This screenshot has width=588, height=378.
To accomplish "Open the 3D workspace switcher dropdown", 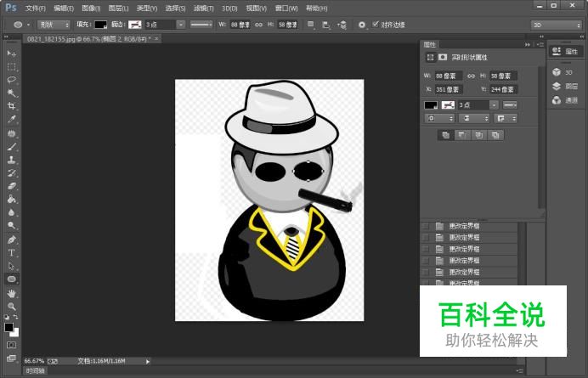I will pos(556,25).
